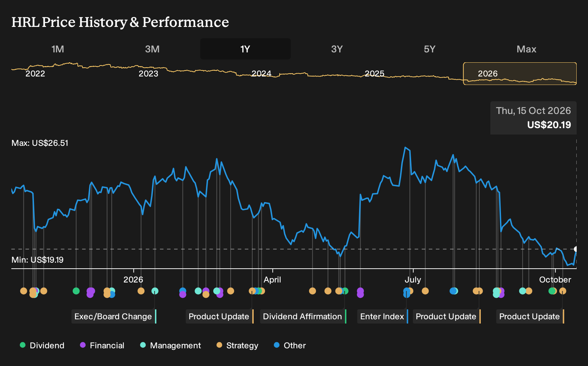Viewport: 588px width, 366px height.
Task: Choose the 1Y range tab
Action: coord(246,49)
